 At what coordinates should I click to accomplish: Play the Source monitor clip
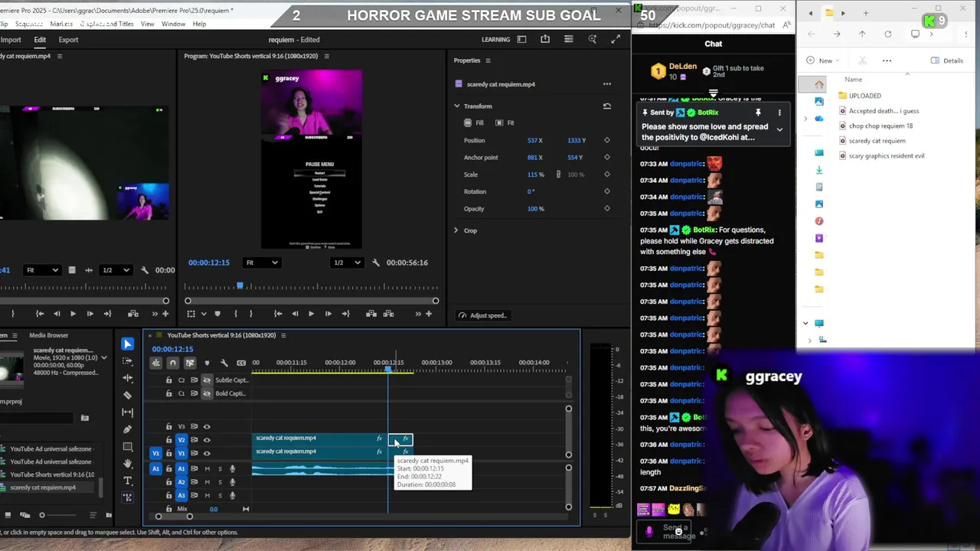[x=73, y=314]
